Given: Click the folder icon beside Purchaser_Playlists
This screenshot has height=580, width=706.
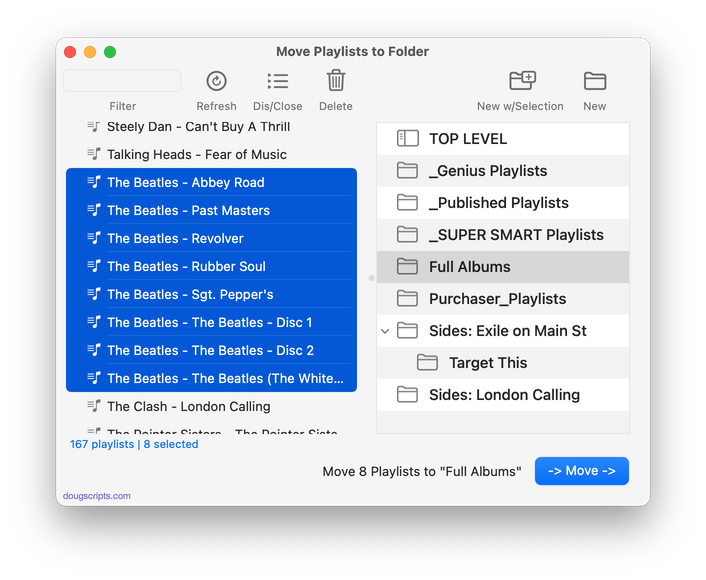Looking at the screenshot, I should click(x=407, y=298).
